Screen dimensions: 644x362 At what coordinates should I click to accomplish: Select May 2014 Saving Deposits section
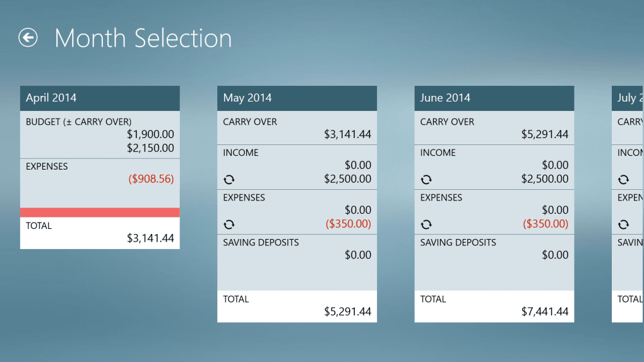point(297,249)
